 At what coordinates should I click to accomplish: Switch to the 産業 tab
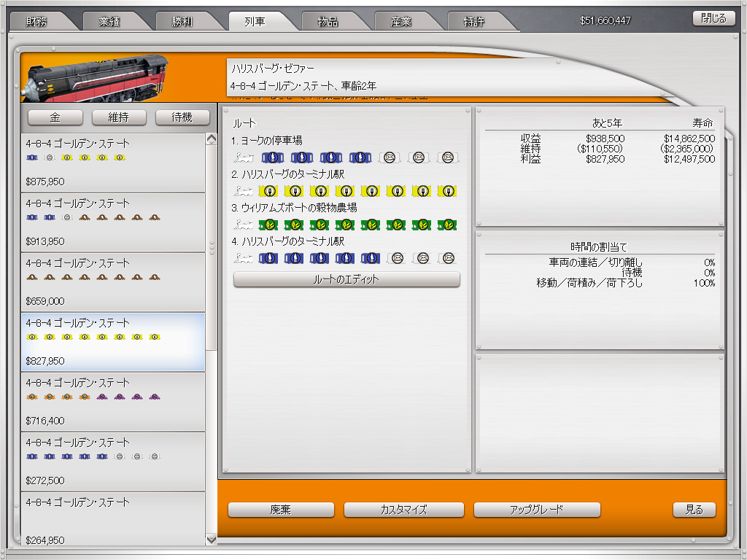(401, 22)
